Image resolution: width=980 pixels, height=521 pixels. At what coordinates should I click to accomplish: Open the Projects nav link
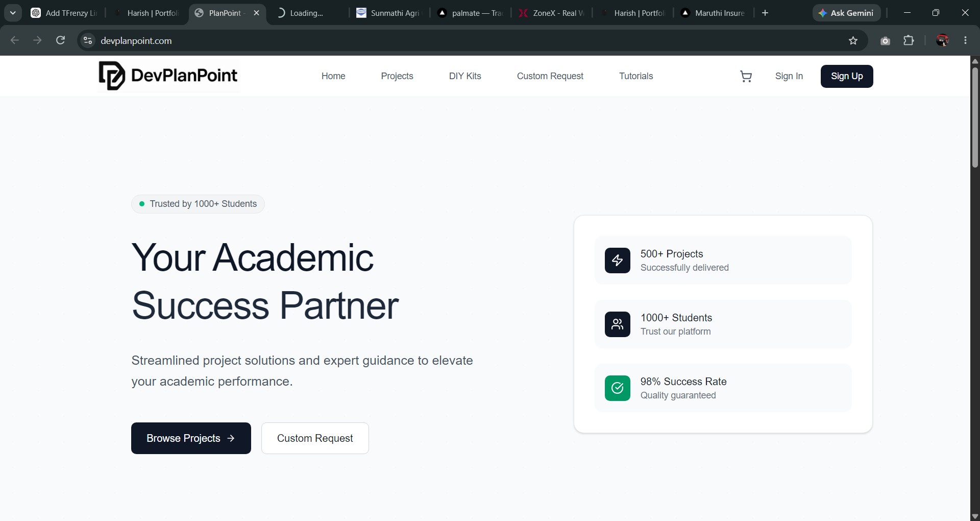point(397,76)
